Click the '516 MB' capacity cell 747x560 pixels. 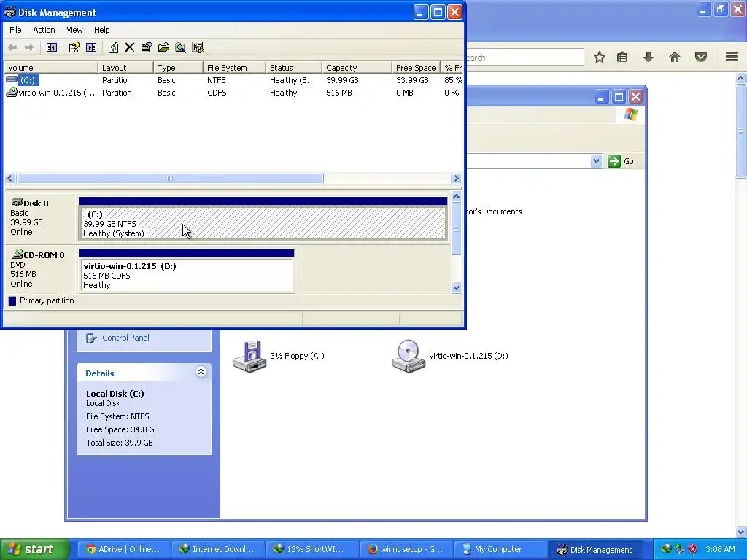coord(339,93)
